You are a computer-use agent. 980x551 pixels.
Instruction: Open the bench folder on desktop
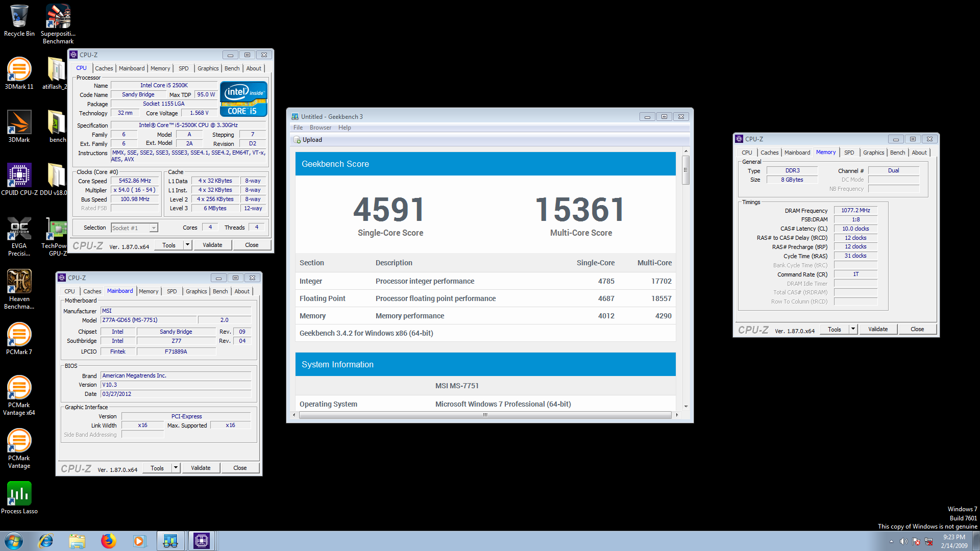coord(57,127)
